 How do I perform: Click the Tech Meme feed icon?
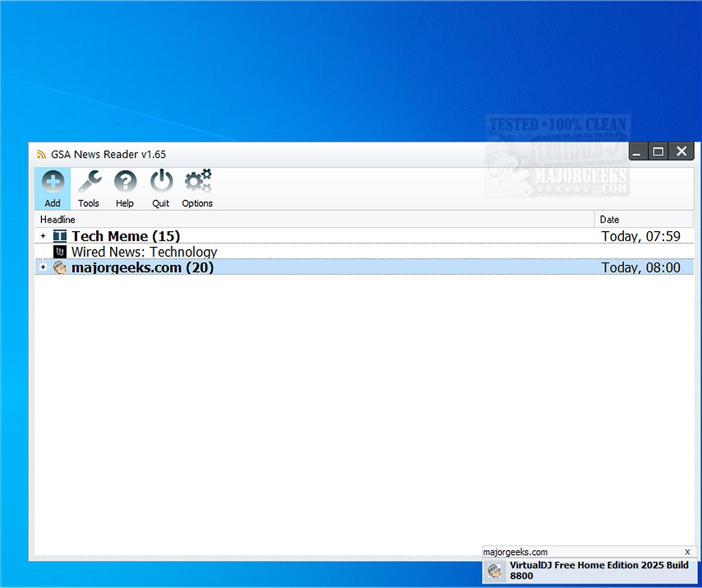pos(60,236)
